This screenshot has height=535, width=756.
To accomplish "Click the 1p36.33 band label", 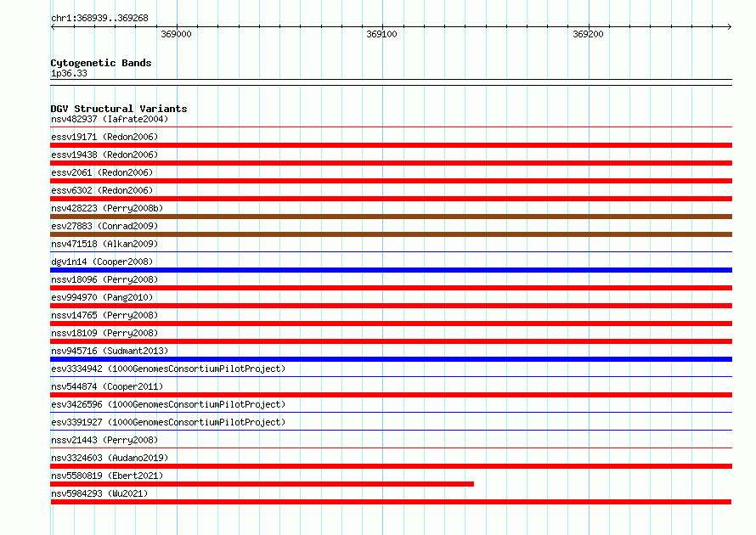I will point(69,73).
